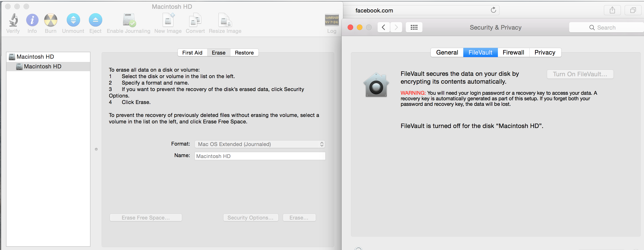This screenshot has width=644, height=250.
Task: Open the Log viewer icon
Action: click(332, 20)
